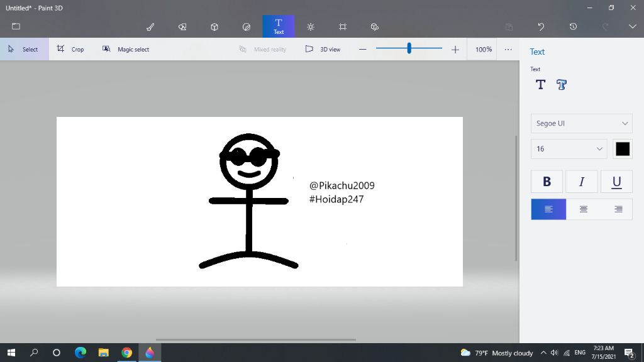This screenshot has height=362, width=644.
Task: Open the text color picker
Action: pyautogui.click(x=623, y=148)
